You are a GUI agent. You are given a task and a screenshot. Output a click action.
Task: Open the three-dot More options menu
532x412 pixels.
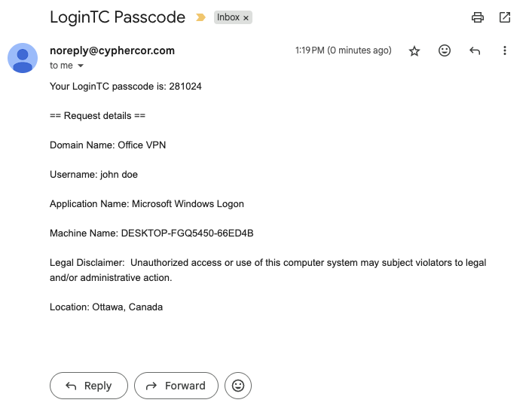click(505, 51)
